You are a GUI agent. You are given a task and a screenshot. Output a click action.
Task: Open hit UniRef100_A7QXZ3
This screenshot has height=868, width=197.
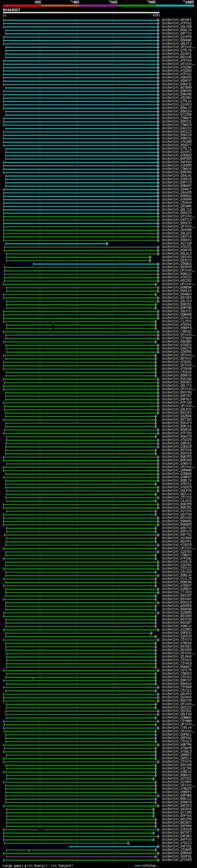[177, 843]
